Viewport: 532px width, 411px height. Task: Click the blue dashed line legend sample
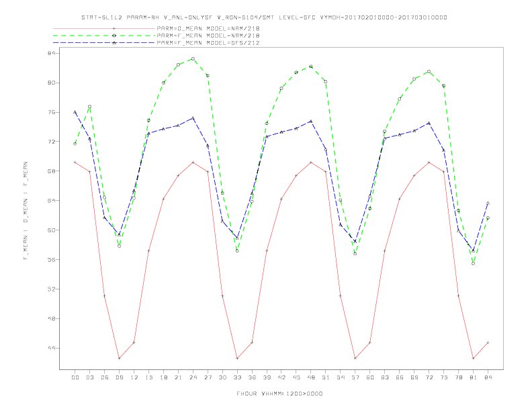[104, 43]
